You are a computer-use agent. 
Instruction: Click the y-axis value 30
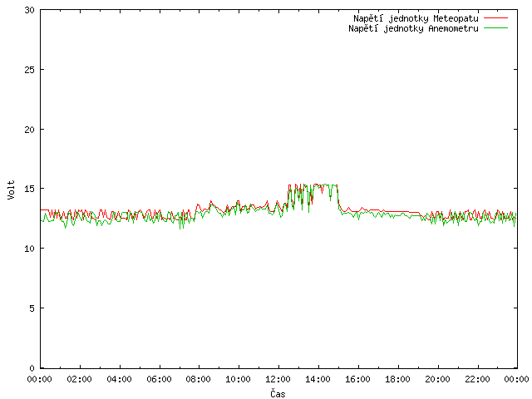[x=30, y=10]
